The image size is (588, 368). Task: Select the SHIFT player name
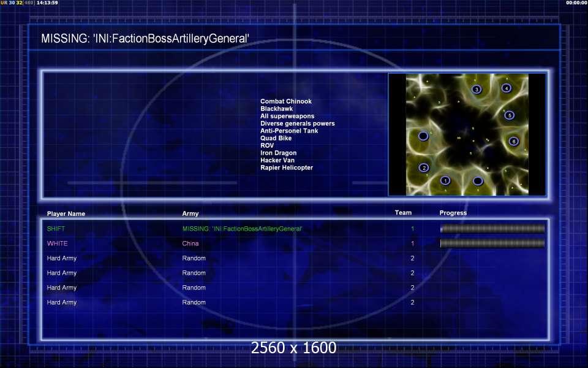coord(55,229)
